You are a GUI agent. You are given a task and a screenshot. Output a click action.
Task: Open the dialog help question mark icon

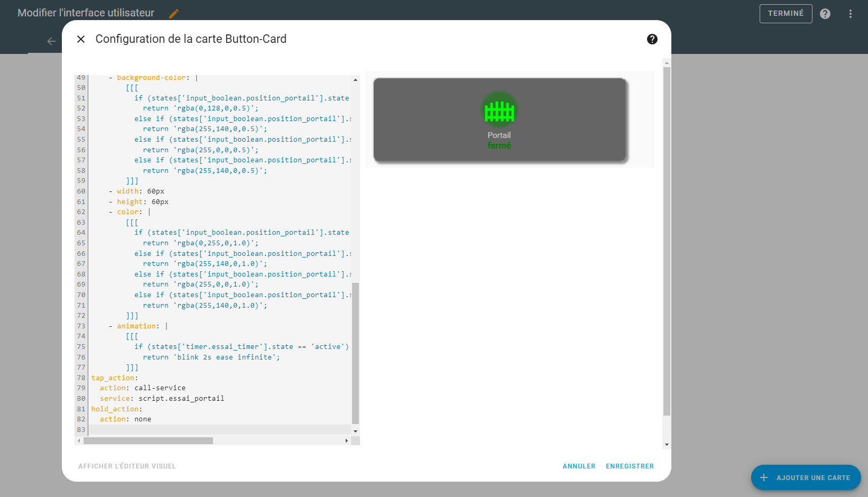pos(652,39)
